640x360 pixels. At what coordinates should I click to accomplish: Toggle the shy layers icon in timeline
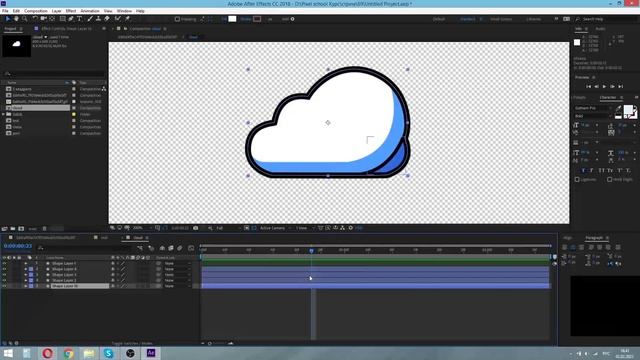(x=162, y=248)
